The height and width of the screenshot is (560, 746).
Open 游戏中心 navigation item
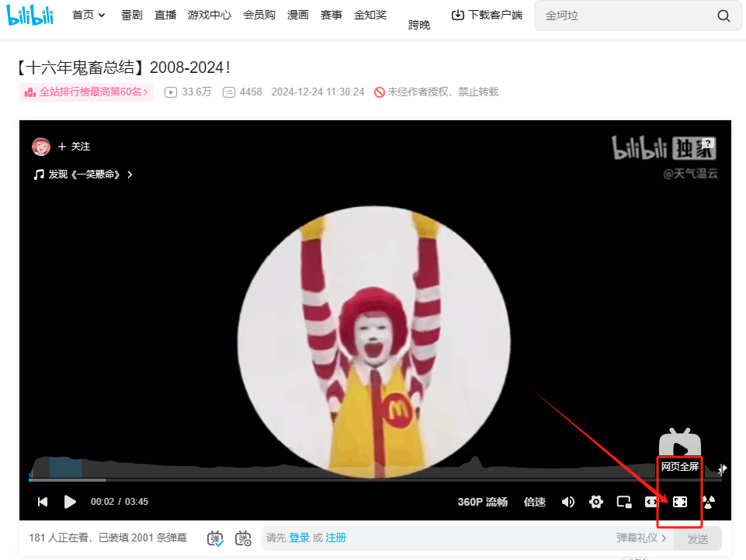click(210, 16)
